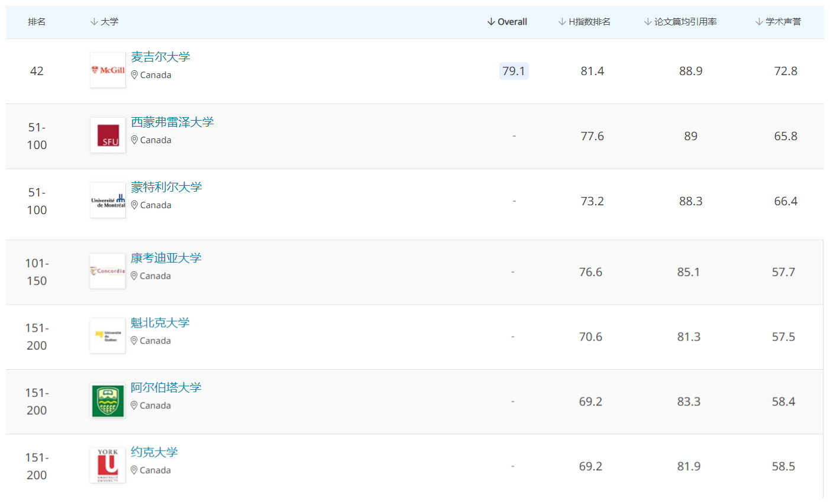
Task: Visit the 康考迪亚大学 link
Action: (x=166, y=258)
